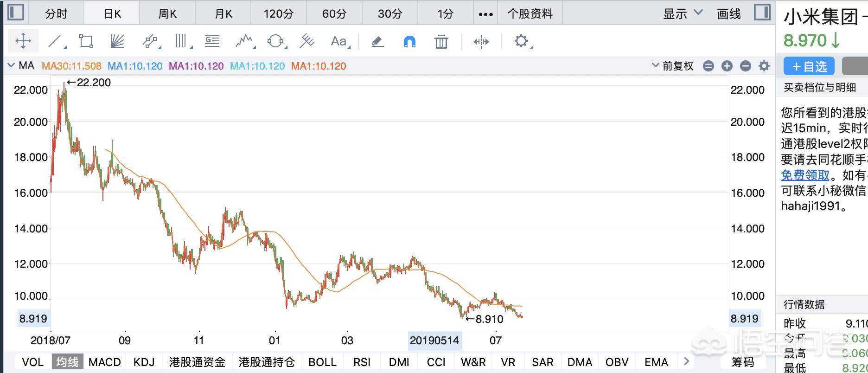Select the SAR indicator
This screenshot has height=373, width=868.
(542, 362)
